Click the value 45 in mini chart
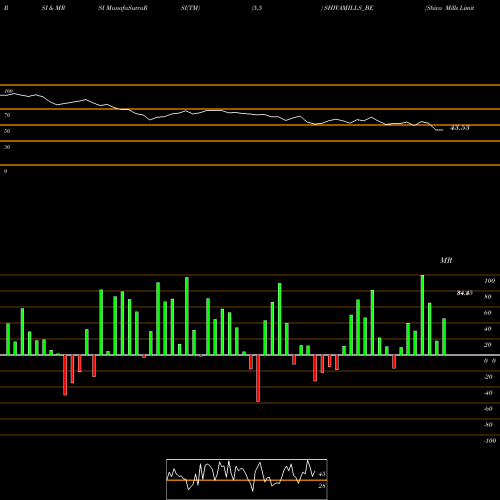The width and height of the screenshot is (500, 500). point(322,474)
